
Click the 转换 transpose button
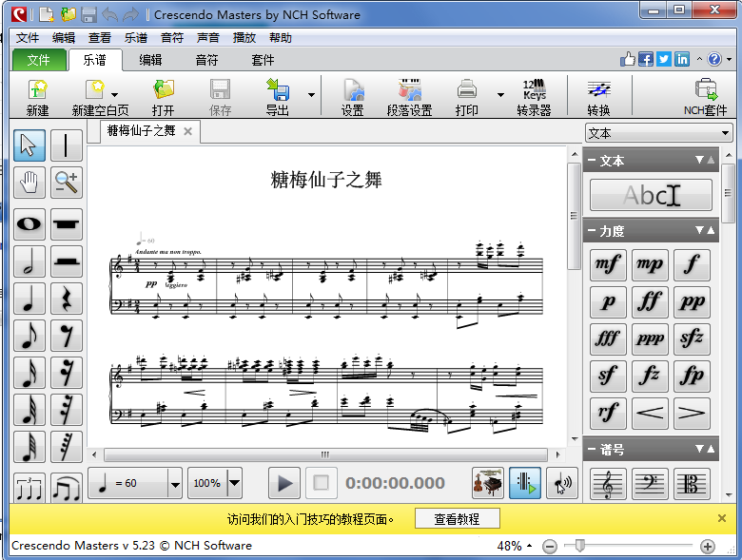tap(598, 97)
